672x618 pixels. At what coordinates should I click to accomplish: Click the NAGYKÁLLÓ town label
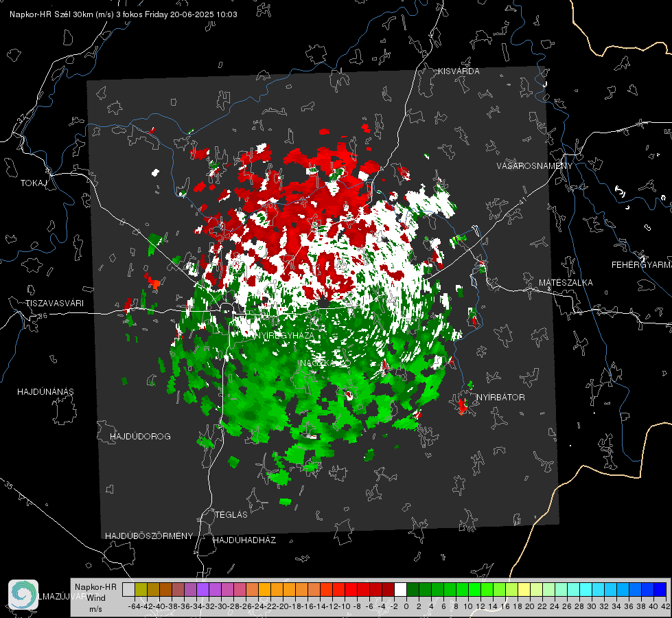[x=325, y=363]
